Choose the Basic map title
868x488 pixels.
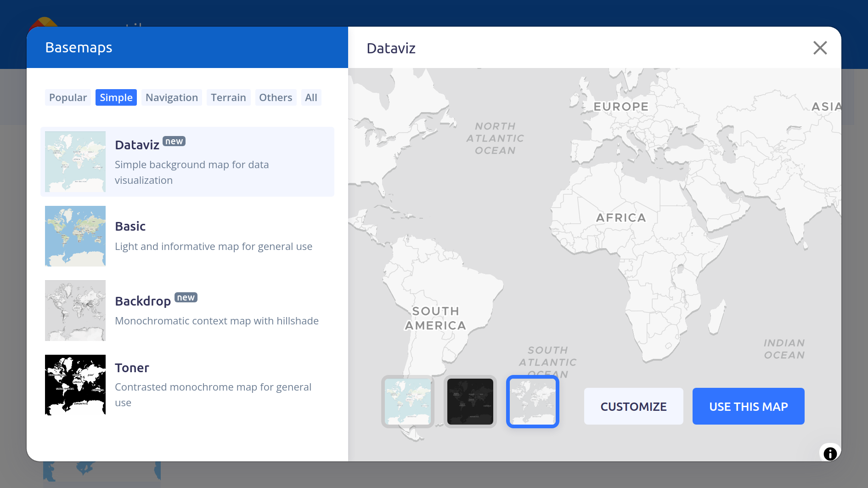pyautogui.click(x=130, y=226)
